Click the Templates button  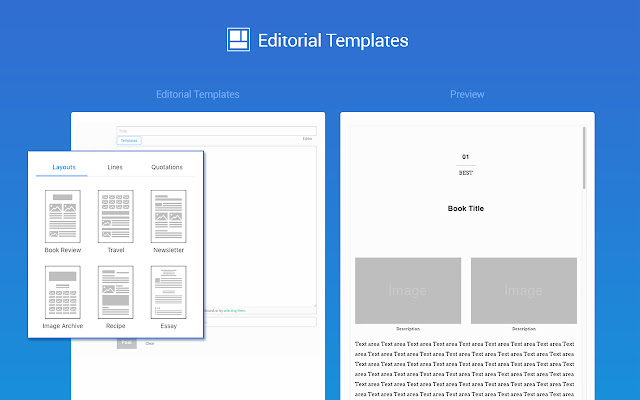coord(129,140)
